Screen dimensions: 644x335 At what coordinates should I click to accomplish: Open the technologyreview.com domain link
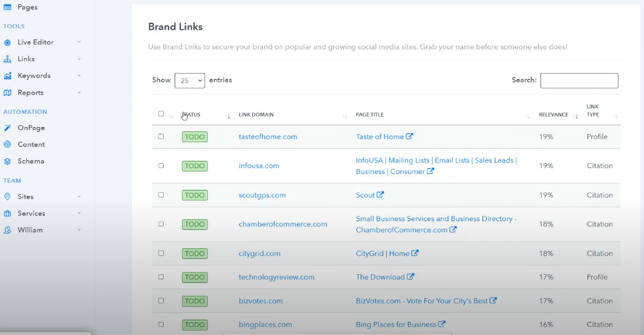pos(277,277)
